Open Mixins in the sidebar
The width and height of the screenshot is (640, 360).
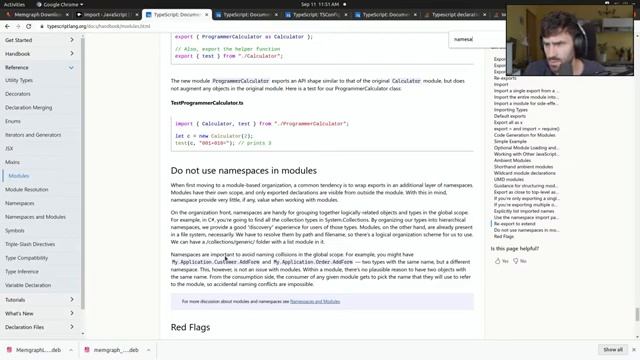click(12, 162)
